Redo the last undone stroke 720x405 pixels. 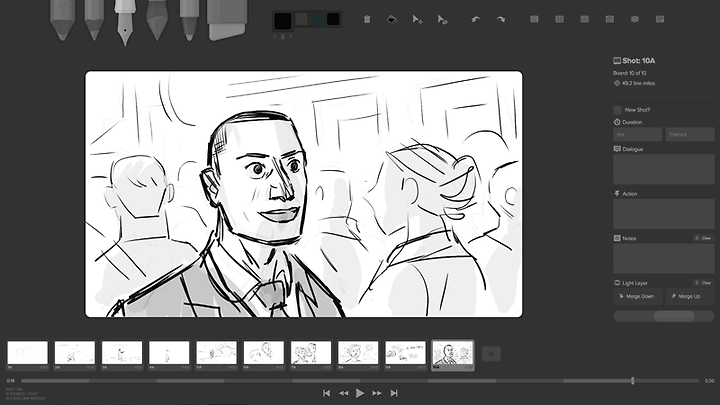click(x=501, y=19)
